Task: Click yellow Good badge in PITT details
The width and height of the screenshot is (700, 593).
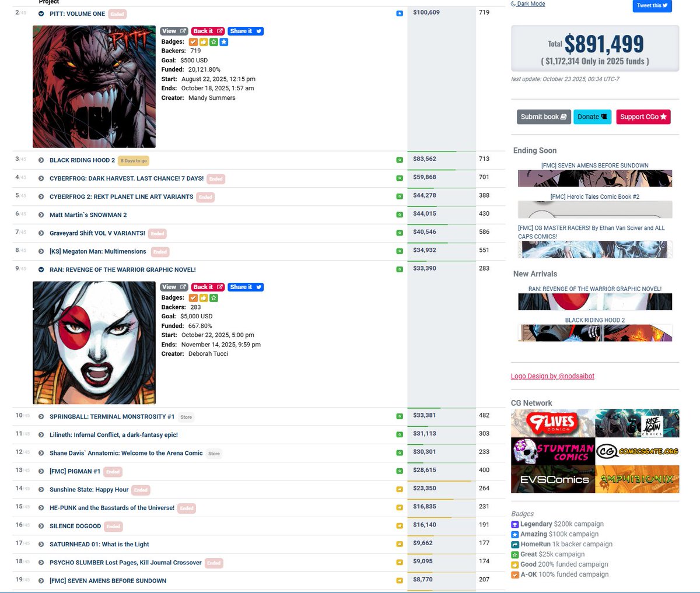Action: [x=204, y=42]
